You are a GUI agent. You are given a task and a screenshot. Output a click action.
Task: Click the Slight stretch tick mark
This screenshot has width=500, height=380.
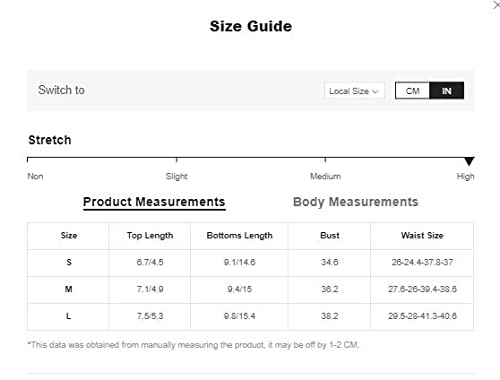click(x=177, y=160)
